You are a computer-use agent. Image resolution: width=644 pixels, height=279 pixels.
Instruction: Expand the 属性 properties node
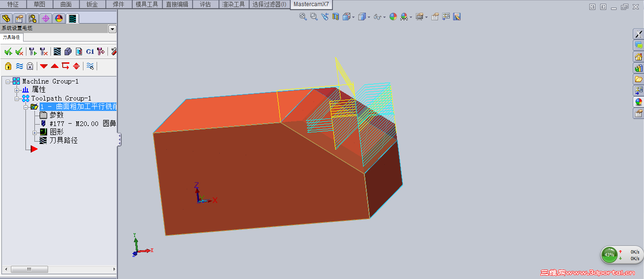[x=17, y=90]
